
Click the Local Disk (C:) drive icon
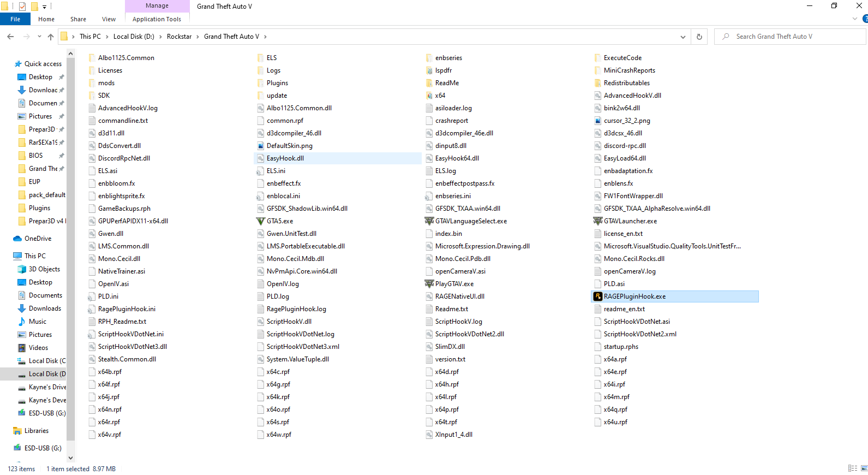pyautogui.click(x=22, y=361)
